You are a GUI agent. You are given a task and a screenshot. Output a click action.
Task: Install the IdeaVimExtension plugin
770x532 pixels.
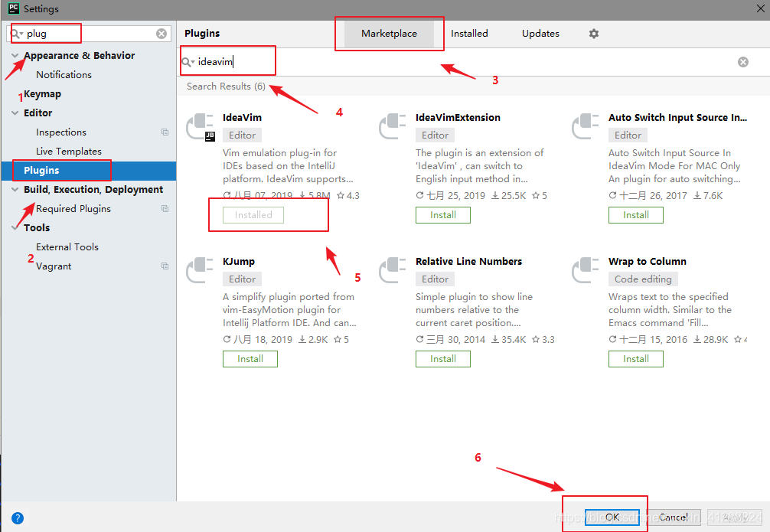tap(443, 215)
